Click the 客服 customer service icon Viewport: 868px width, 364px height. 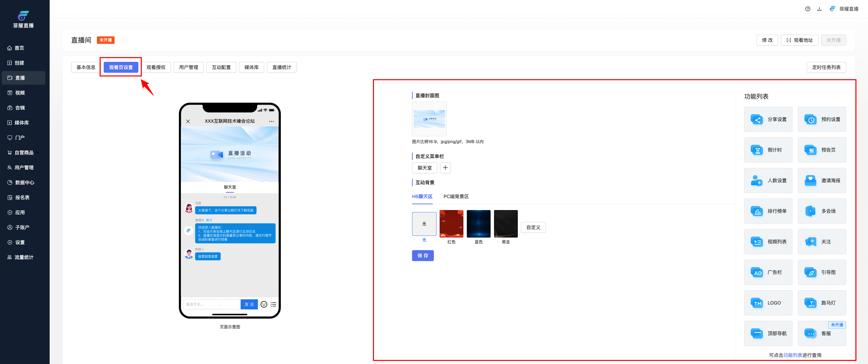tap(811, 334)
